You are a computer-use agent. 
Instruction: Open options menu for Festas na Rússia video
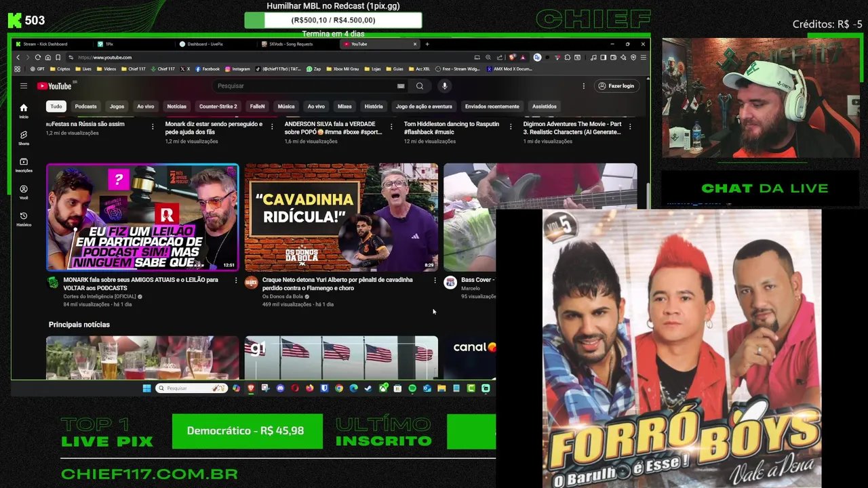pyautogui.click(x=152, y=127)
